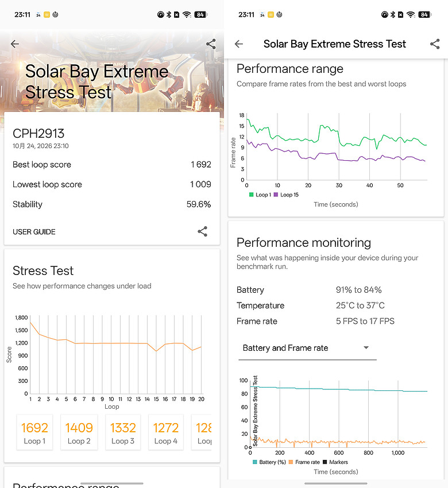The image size is (448, 488).
Task: Tap the dropdown arrow of chart selector
Action: coord(366,347)
